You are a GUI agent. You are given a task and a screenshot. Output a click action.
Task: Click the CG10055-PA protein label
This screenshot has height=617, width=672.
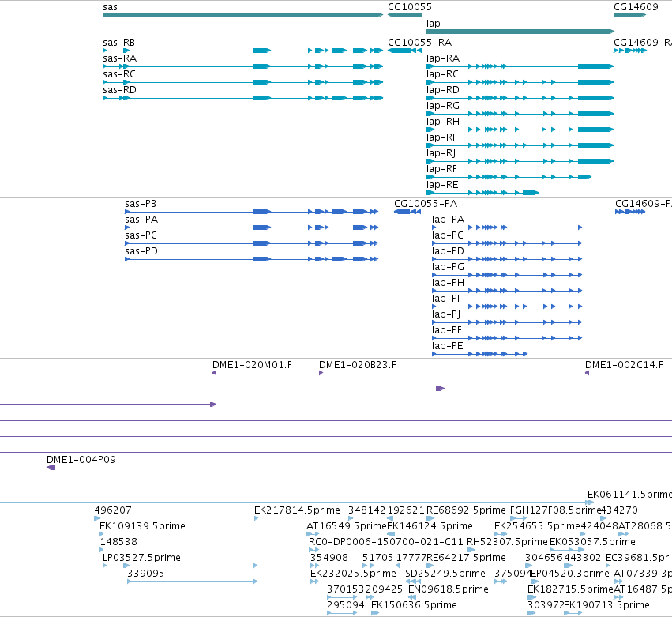tap(426, 204)
